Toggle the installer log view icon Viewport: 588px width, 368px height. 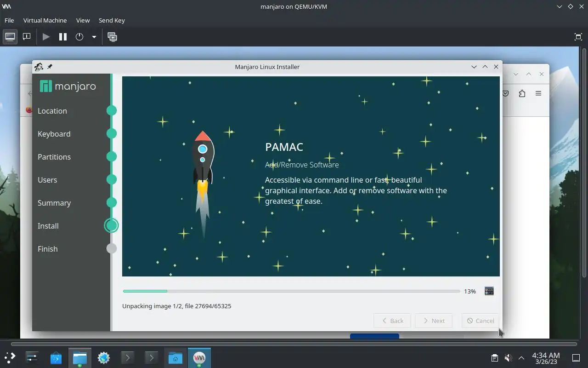point(489,291)
